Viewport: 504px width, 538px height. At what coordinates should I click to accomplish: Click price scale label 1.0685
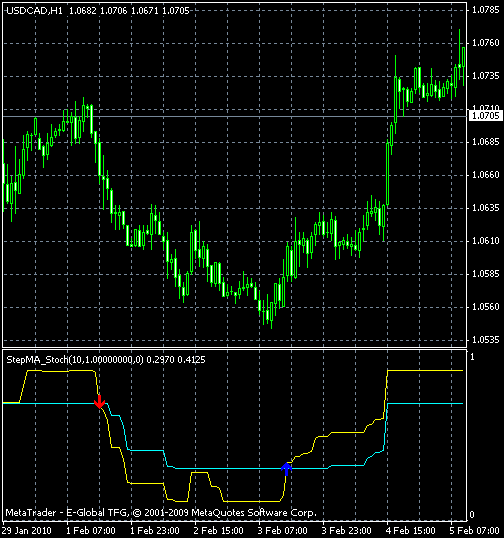[x=485, y=142]
